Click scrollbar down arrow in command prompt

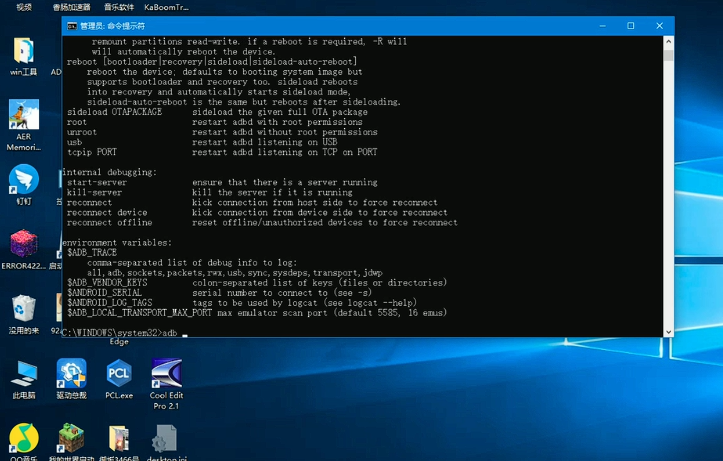click(x=669, y=332)
